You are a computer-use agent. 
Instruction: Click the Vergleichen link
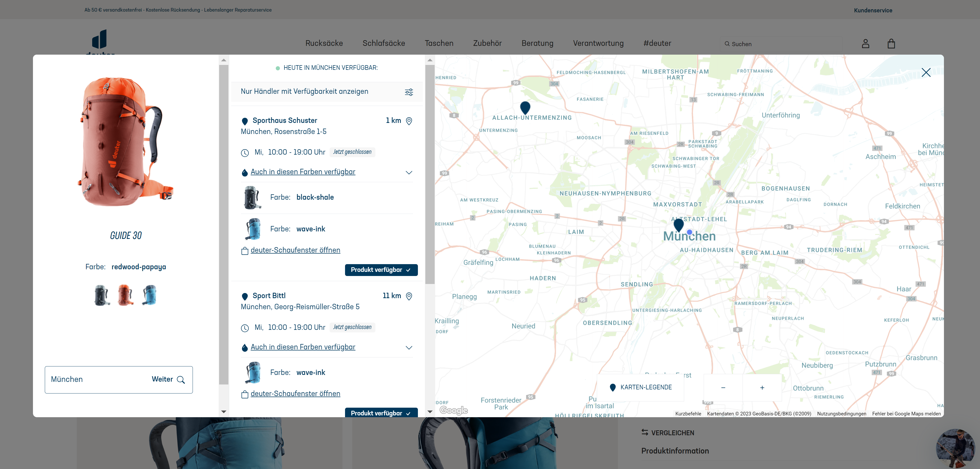click(x=673, y=433)
